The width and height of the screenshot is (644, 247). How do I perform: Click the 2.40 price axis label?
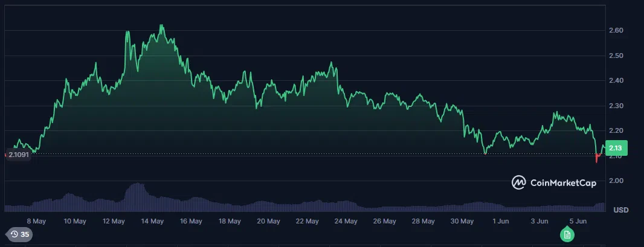click(616, 80)
